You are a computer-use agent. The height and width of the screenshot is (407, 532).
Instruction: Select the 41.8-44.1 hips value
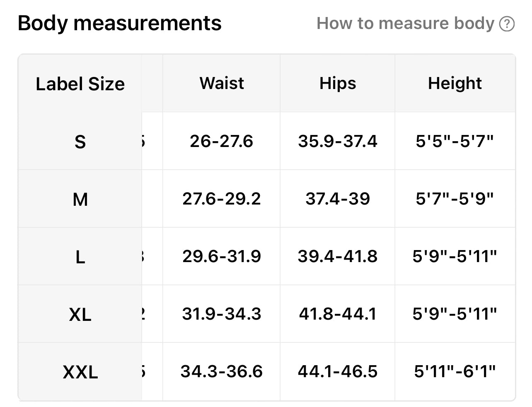click(x=338, y=314)
